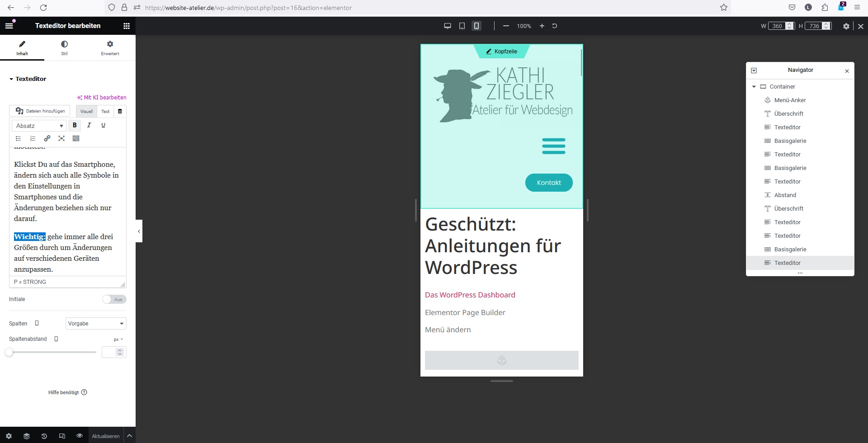Enter distraction-free fullscreen editor mode
Viewport: 868px width, 443px height.
[x=61, y=138]
